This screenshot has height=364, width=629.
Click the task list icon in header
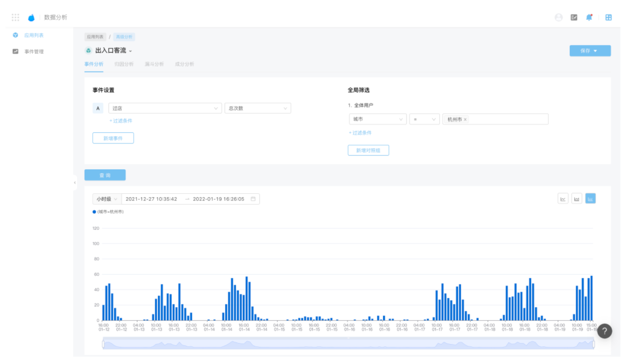(x=574, y=17)
